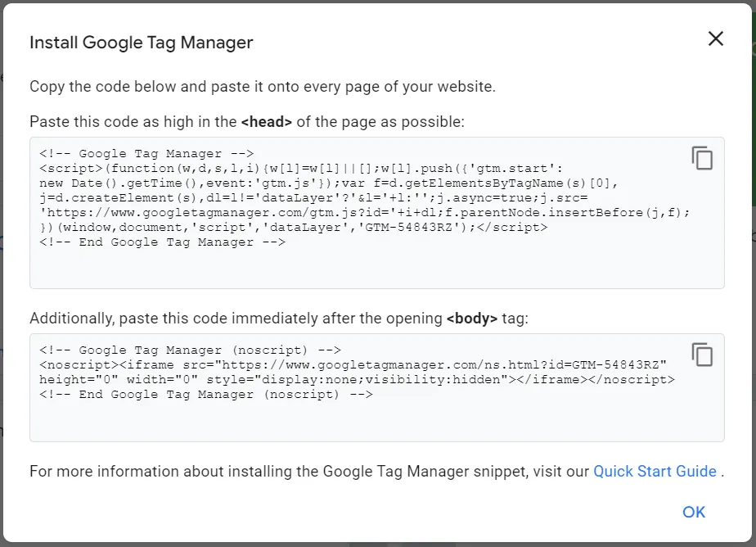Screen dimensions: 756x547
Task: Click the 'new Date().getTime()' code line
Action: coord(106,183)
